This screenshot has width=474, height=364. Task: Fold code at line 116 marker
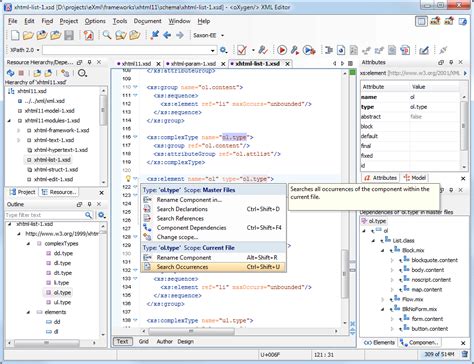135,137
